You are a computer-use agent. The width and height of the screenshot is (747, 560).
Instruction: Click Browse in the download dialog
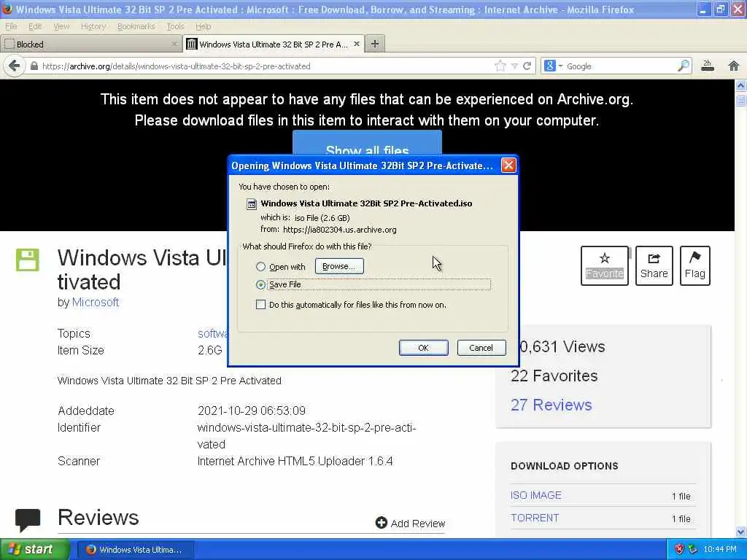click(339, 266)
